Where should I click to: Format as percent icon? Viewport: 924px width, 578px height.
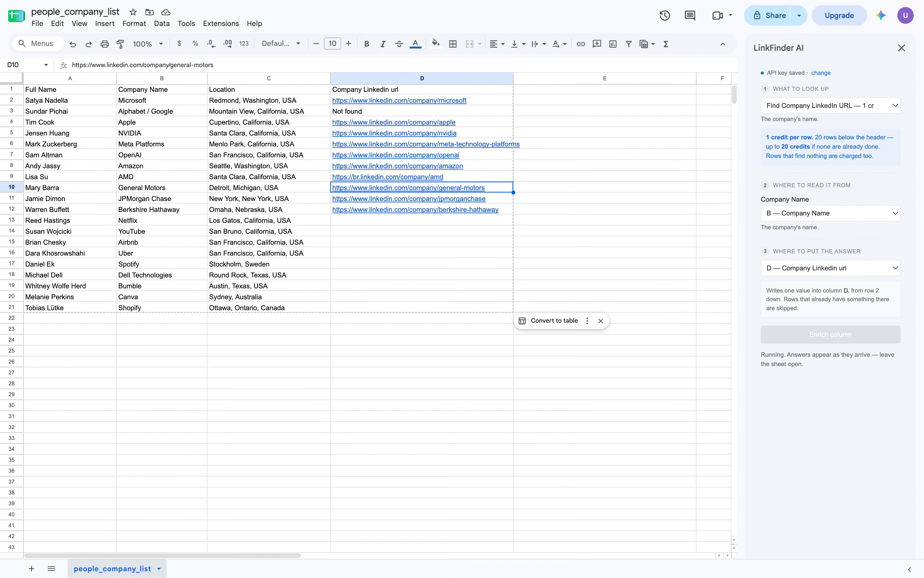click(195, 44)
